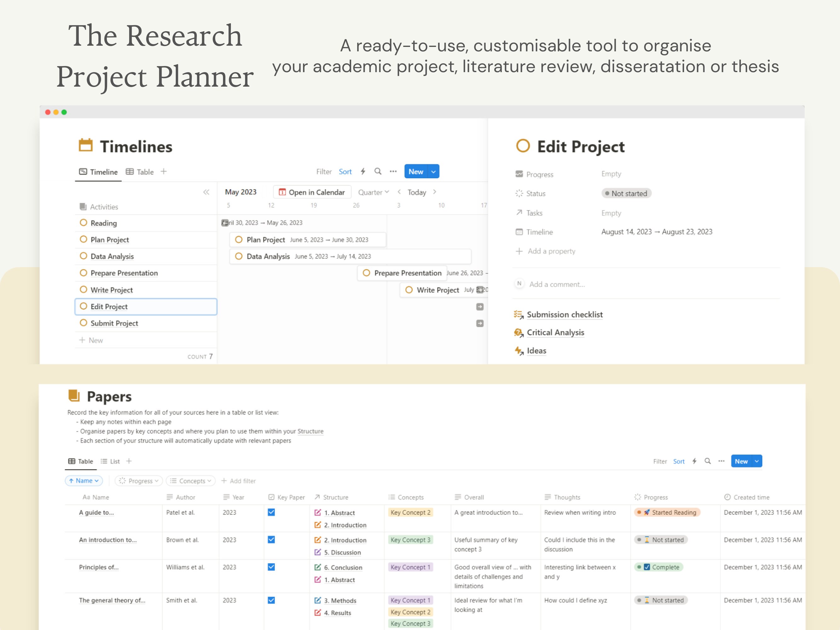
Task: Click the Submission checklist icon in Edit Project
Action: (x=518, y=314)
